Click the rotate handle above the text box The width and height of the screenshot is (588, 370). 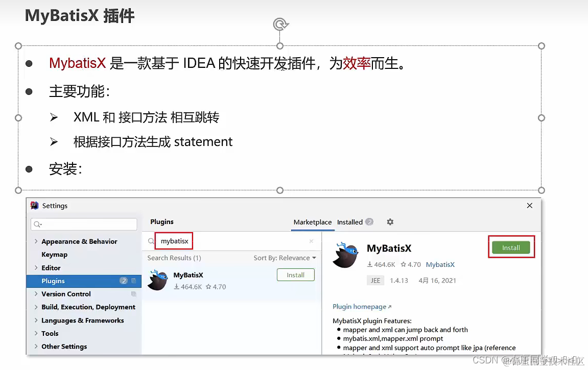[x=280, y=24]
